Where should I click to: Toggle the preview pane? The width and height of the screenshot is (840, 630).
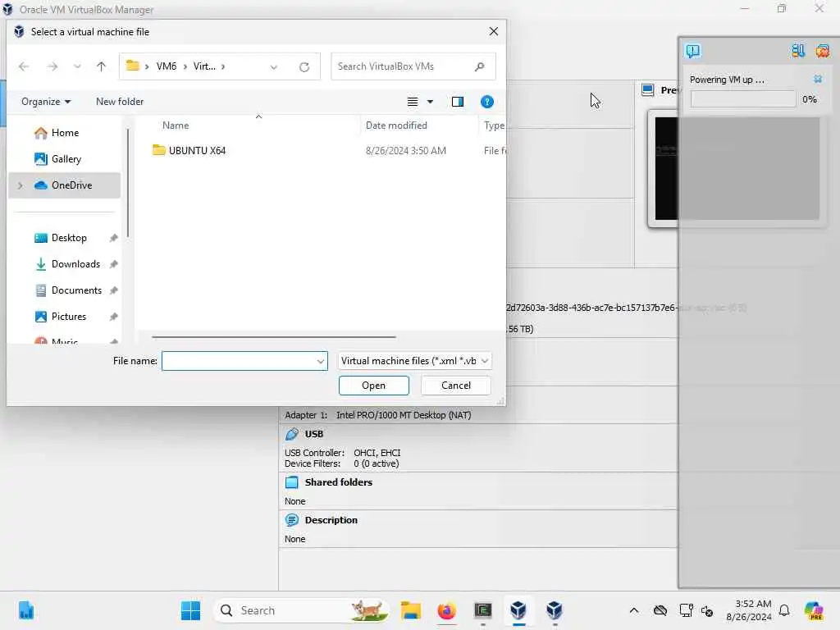(458, 102)
